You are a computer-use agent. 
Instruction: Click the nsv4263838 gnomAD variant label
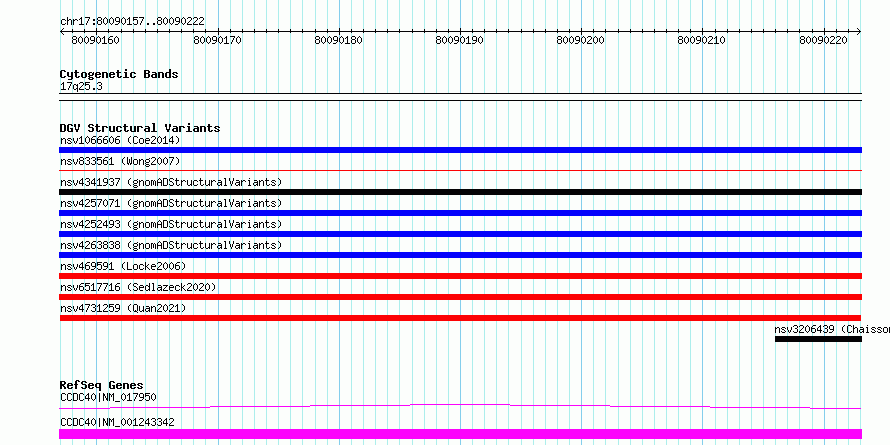tap(171, 245)
